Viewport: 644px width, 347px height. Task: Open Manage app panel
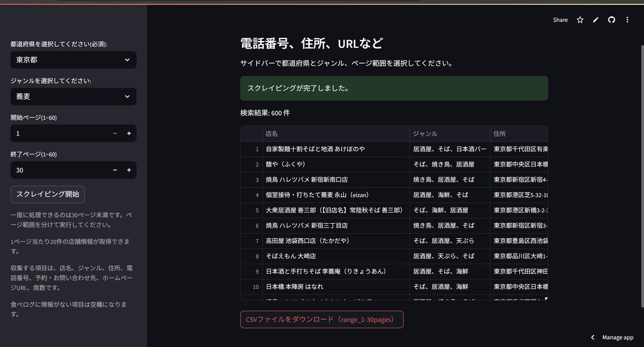[x=618, y=338]
